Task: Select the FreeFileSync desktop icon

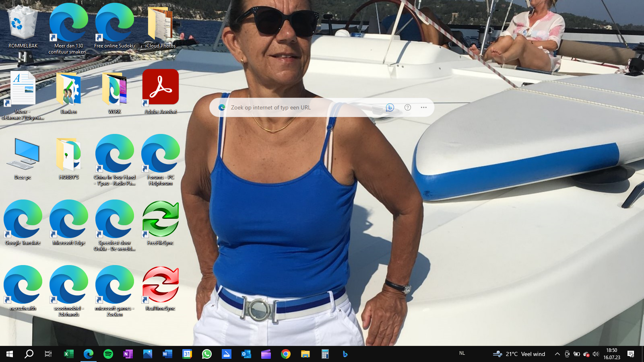Action: 161,222
